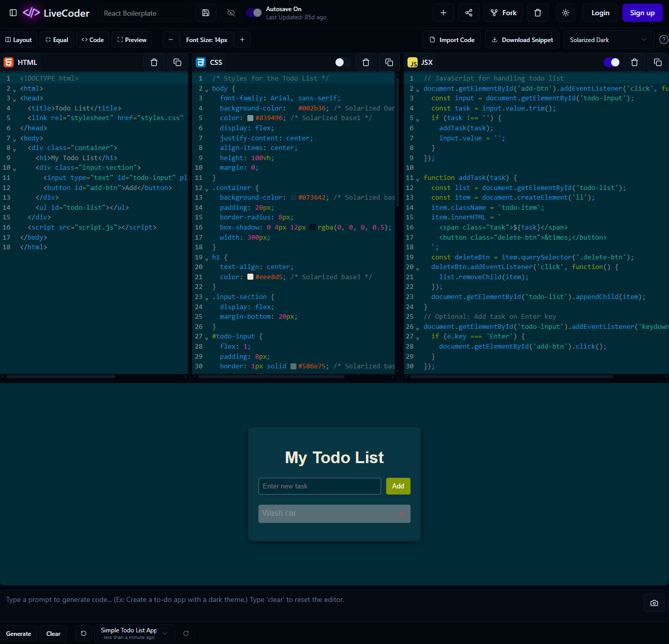The height and width of the screenshot is (644, 669).
Task: Click the #eee8d5 color swatch
Action: coord(250,277)
